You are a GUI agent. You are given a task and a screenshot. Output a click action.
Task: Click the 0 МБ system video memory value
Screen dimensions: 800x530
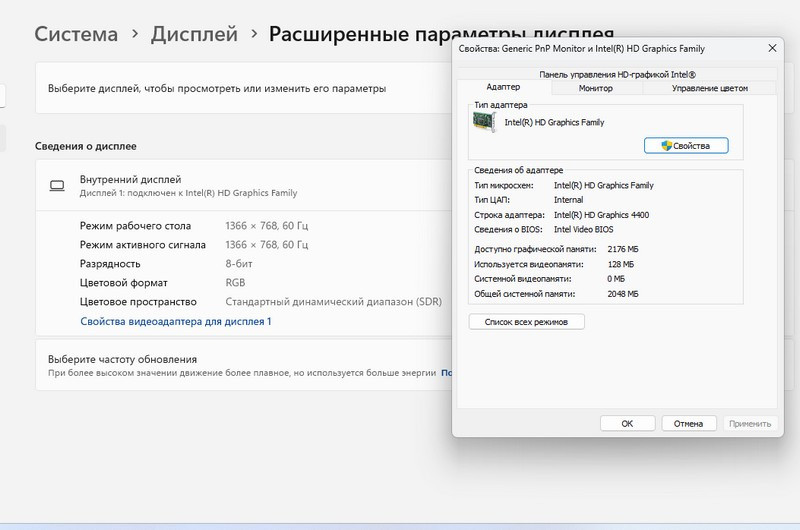tap(616, 279)
